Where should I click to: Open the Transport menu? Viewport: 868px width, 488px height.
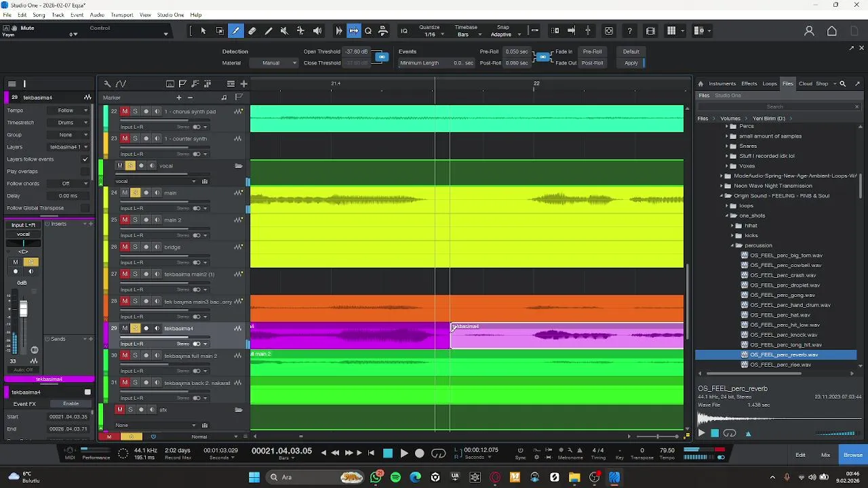pos(122,15)
